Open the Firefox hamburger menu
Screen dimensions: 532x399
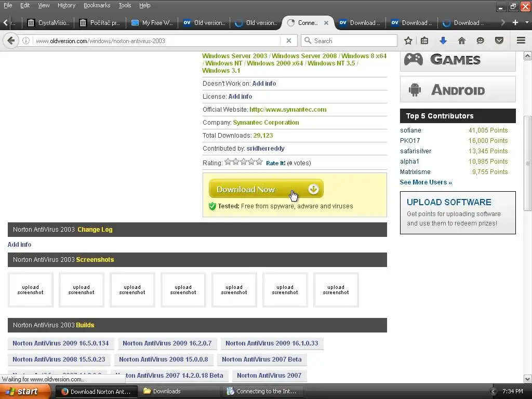521,41
